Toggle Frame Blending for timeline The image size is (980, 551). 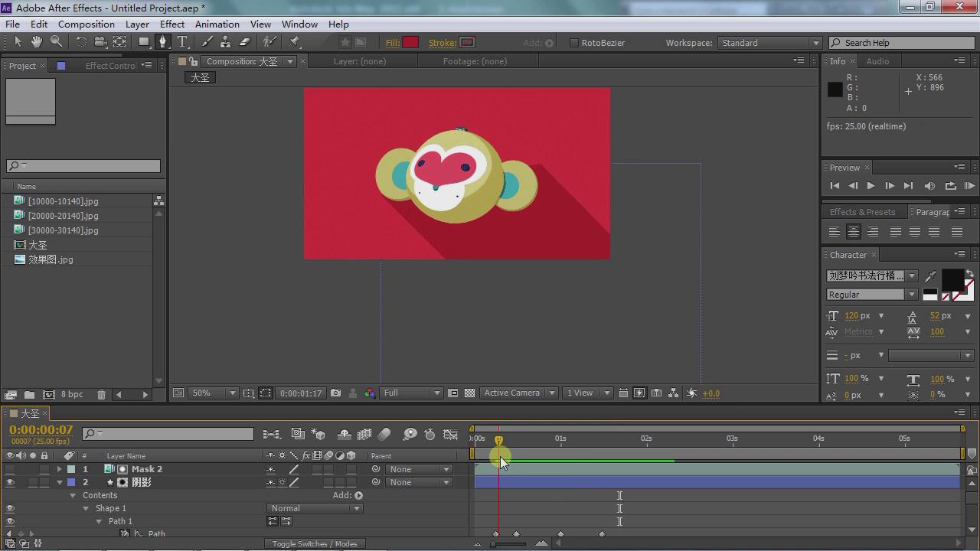point(364,435)
